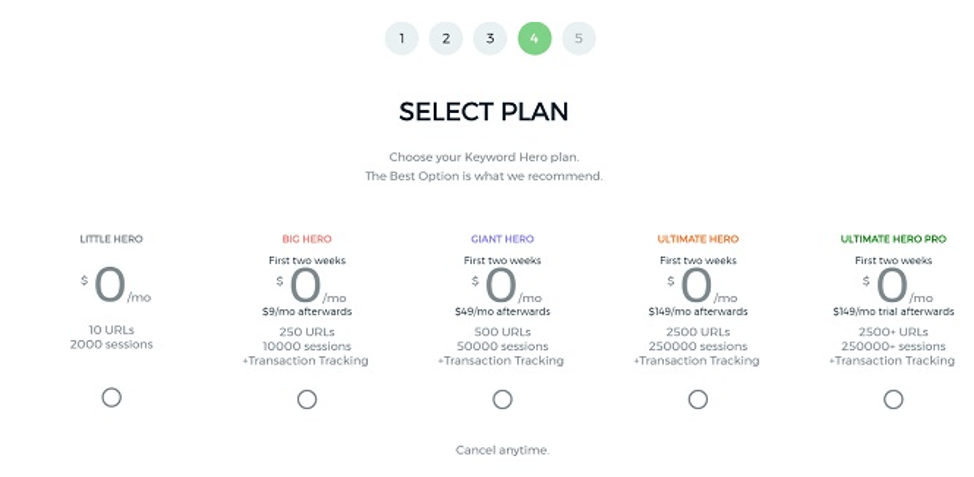Click the highlighted step 4 circle
Viewport: 974px width, 477px height.
coord(535,39)
